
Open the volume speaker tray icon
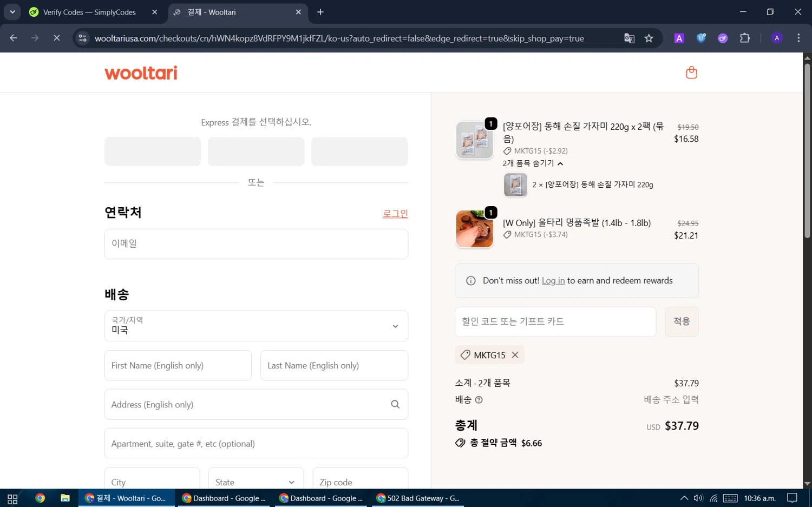coord(698,498)
